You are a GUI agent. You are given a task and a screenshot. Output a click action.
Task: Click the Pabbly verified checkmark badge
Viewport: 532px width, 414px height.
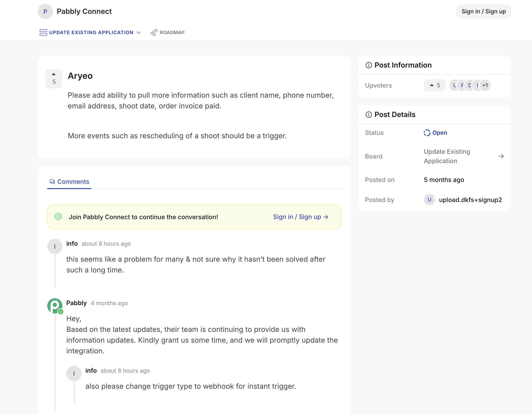click(61, 311)
